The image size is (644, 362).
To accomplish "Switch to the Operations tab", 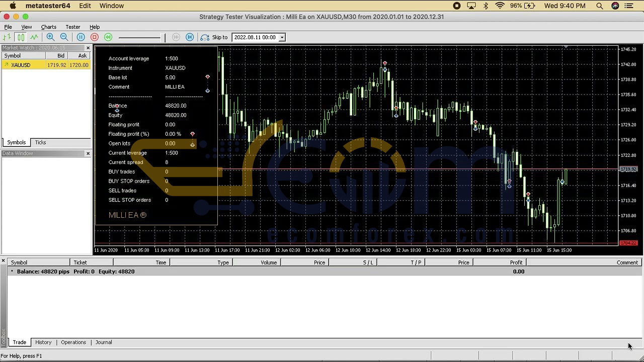I will 73,342.
